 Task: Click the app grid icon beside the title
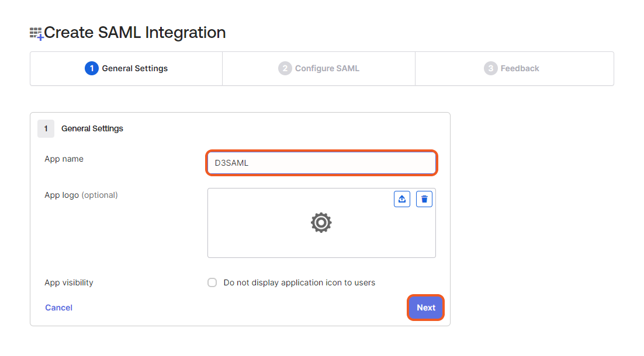pos(36,33)
